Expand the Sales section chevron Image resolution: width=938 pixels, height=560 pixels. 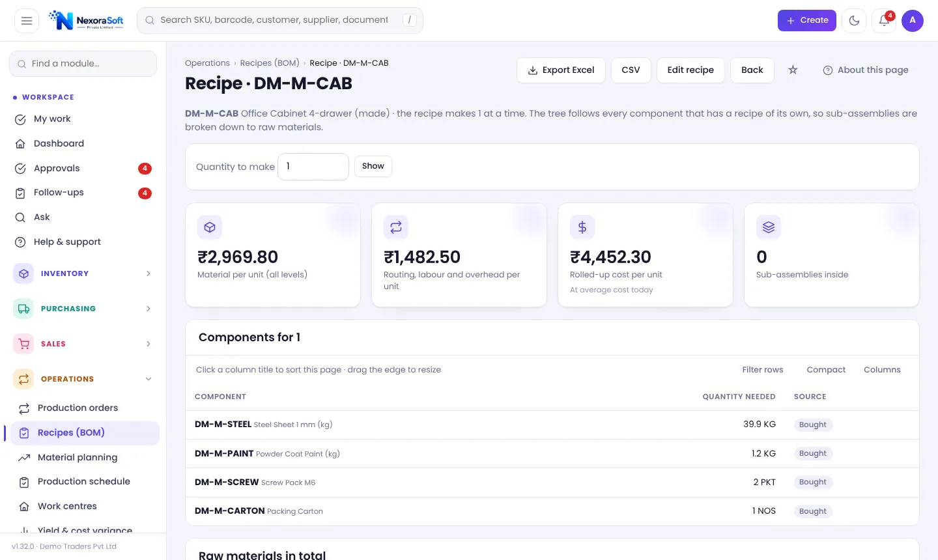point(149,344)
